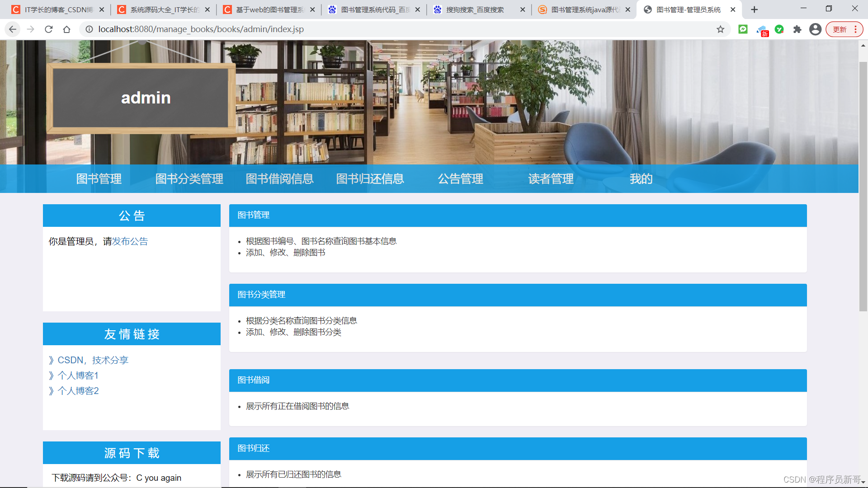
Task: Bookmark this page via the star icon
Action: (x=720, y=29)
